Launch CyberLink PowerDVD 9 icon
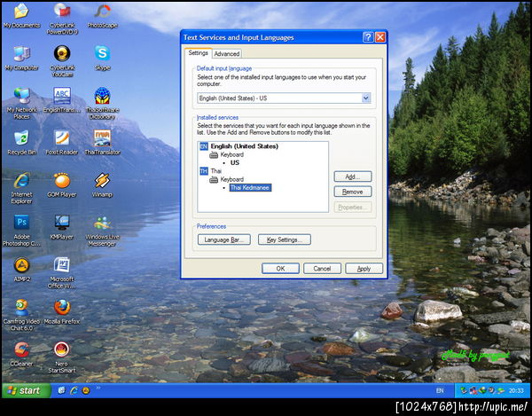The width and height of the screenshot is (532, 416). point(62,19)
